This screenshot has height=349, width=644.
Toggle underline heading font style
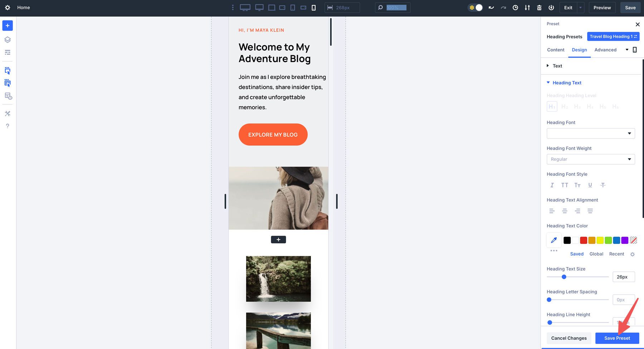pos(590,185)
